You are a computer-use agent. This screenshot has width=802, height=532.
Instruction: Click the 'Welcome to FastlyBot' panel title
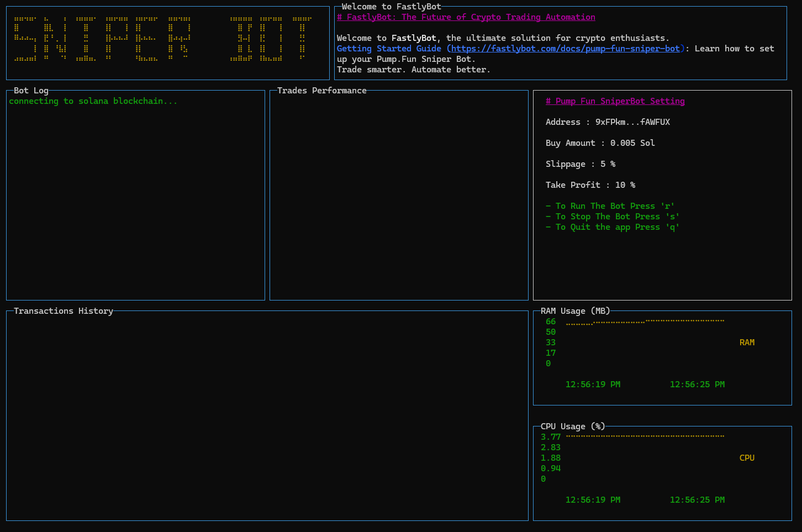[x=392, y=7]
